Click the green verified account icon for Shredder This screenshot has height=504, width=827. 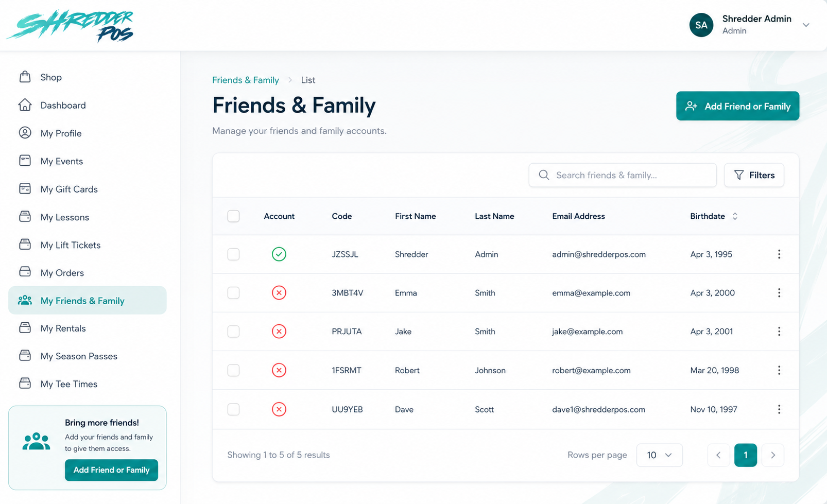tap(279, 254)
